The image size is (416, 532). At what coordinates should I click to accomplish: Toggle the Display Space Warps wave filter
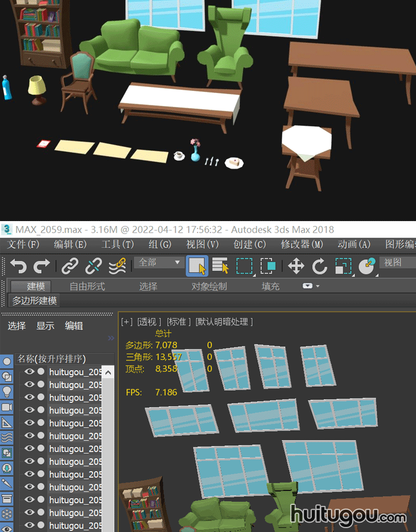pos(7,438)
